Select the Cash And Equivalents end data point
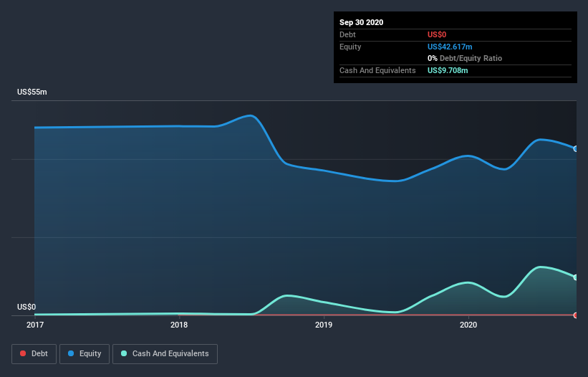The image size is (588, 377). pyautogui.click(x=576, y=277)
